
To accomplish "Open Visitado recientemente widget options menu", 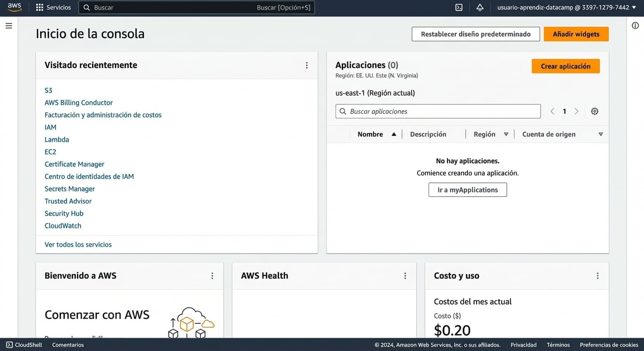I will tap(307, 65).
